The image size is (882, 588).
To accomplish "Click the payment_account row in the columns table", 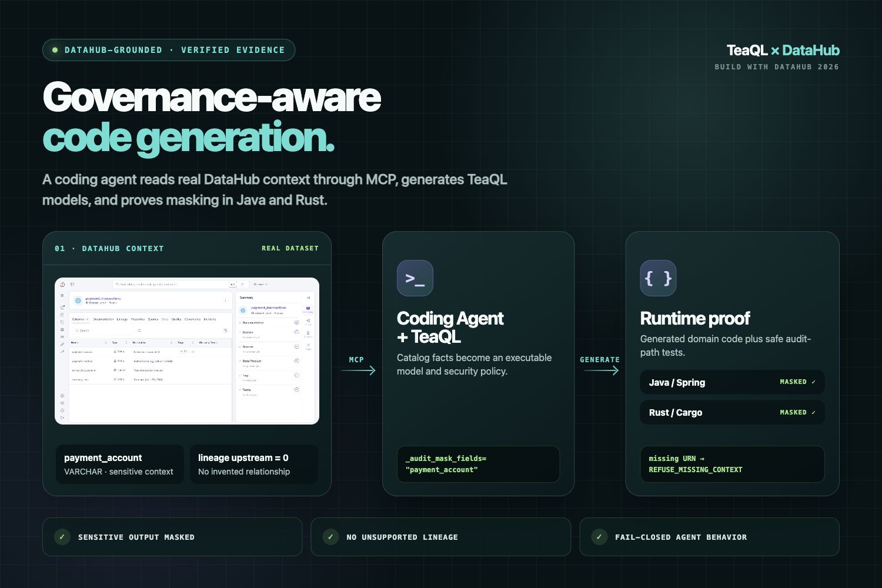I will 150,352.
